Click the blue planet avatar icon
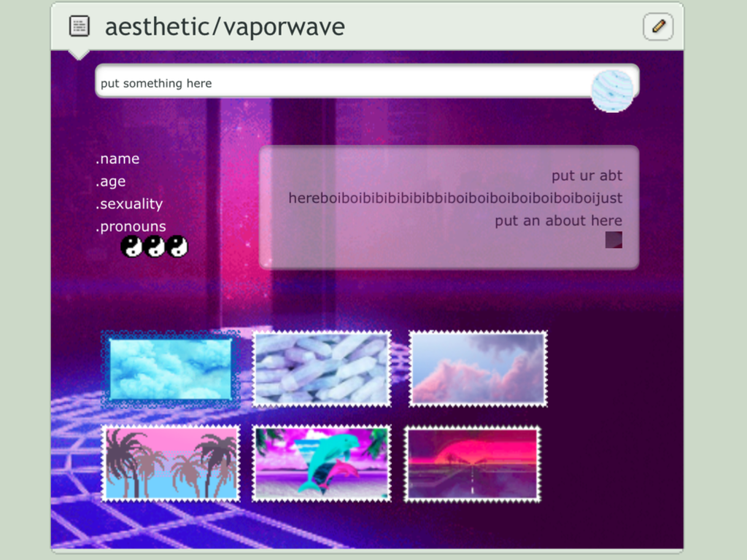Viewport: 747px width, 560px height. point(612,91)
